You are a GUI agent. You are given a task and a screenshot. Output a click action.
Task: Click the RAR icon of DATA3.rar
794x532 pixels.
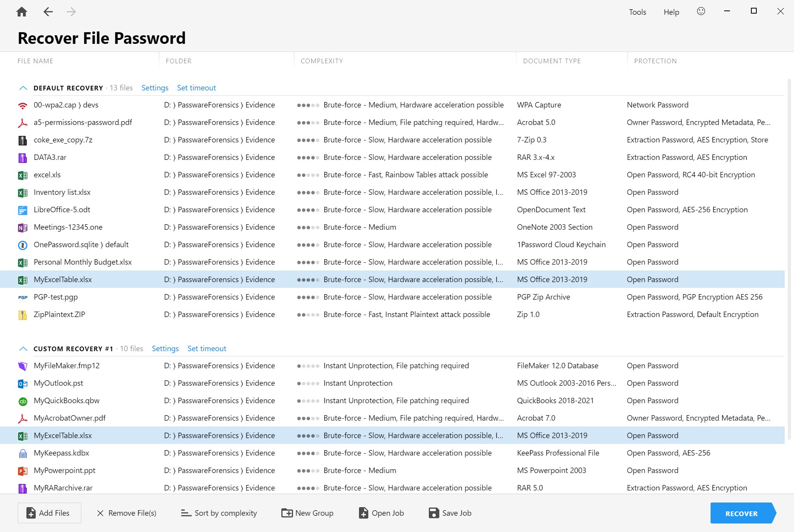[23, 158]
